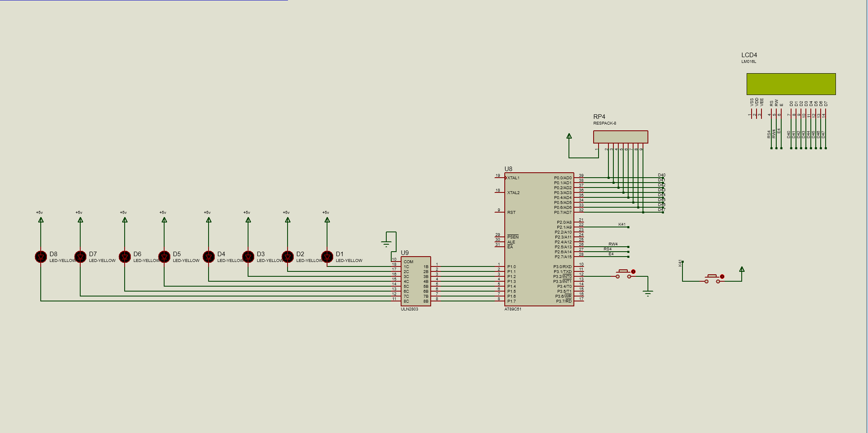Click the ALE pin label on U8

click(511, 242)
